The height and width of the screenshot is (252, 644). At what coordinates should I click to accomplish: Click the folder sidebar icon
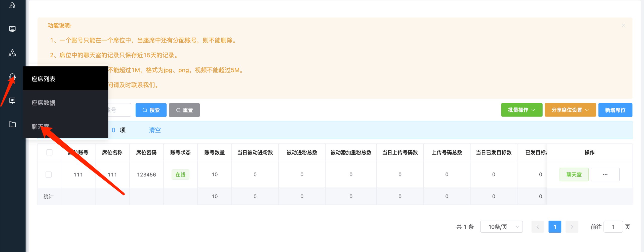12,124
